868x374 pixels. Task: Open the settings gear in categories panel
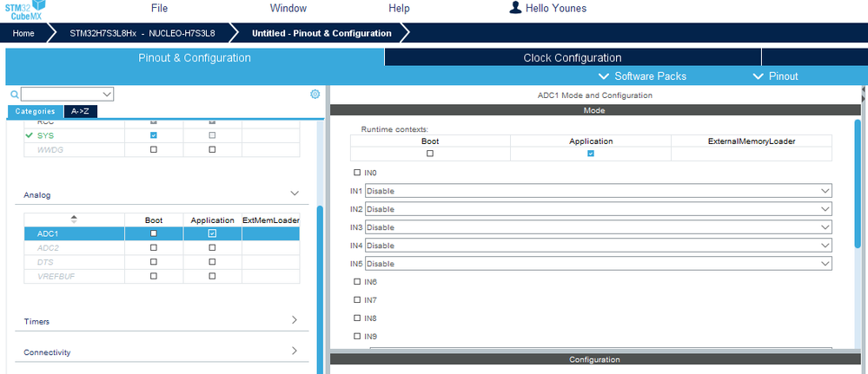click(x=315, y=94)
